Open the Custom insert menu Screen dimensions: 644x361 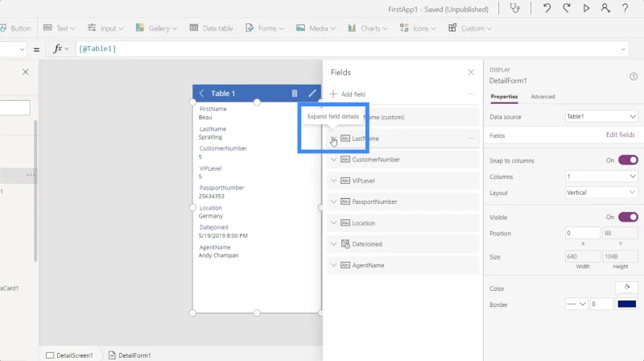[470, 28]
